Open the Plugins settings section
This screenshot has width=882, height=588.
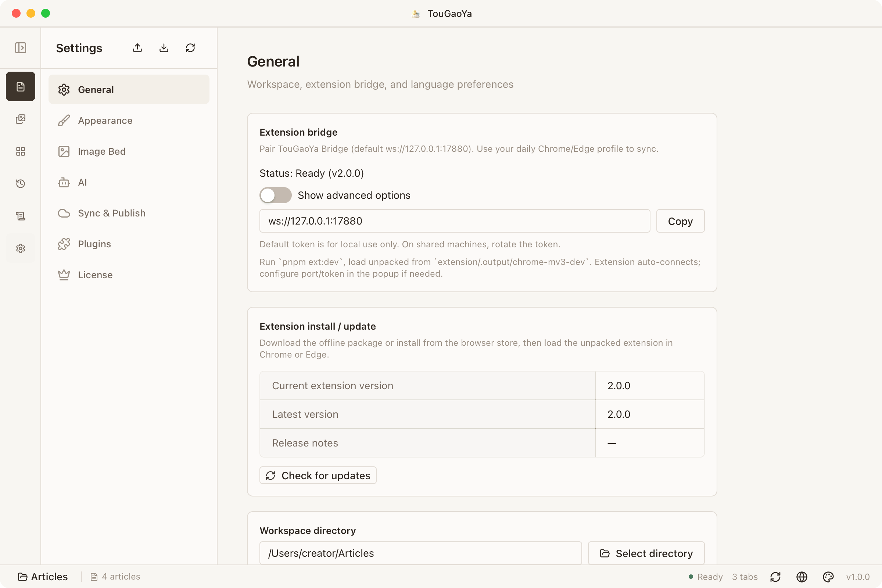click(129, 244)
